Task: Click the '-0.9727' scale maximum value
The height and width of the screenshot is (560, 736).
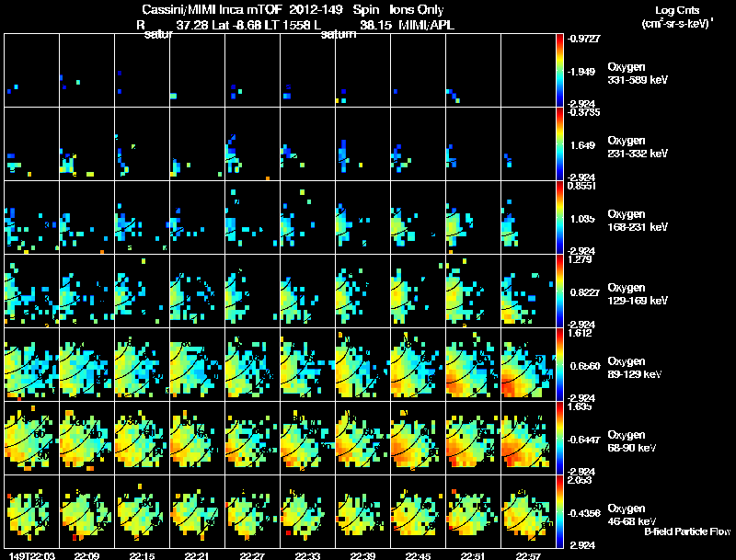Action: [583, 39]
